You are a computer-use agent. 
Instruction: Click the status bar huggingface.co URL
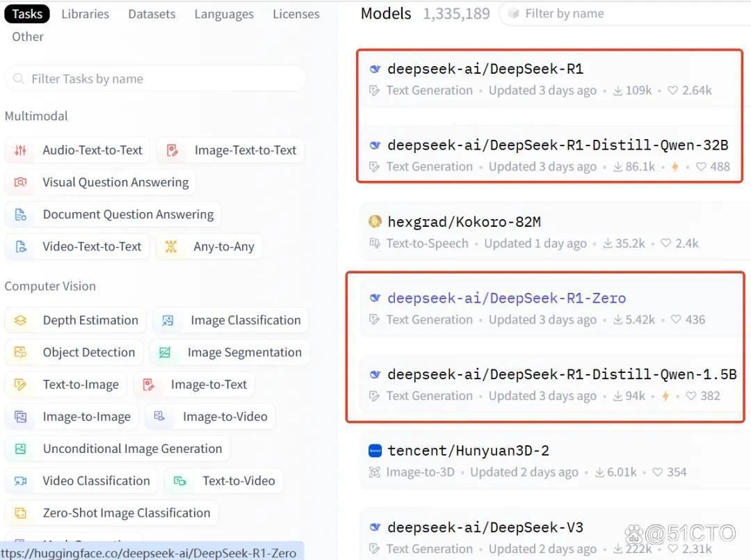(149, 553)
